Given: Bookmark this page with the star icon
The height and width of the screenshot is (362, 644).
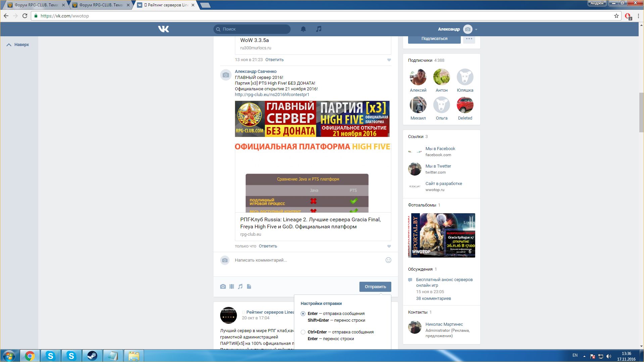Looking at the screenshot, I should click(x=616, y=16).
